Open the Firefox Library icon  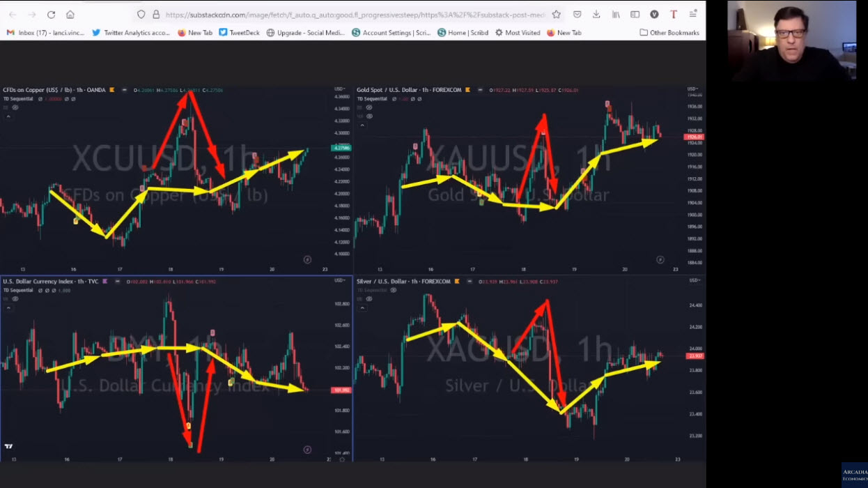(x=615, y=13)
